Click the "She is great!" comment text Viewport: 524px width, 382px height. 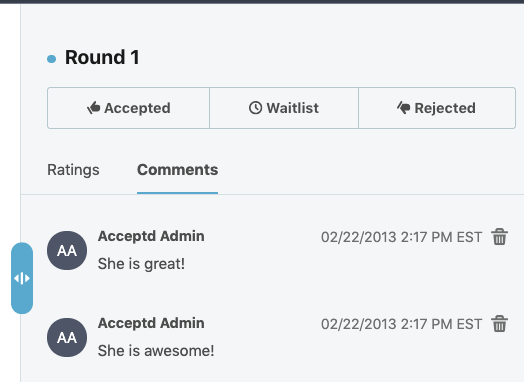141,264
